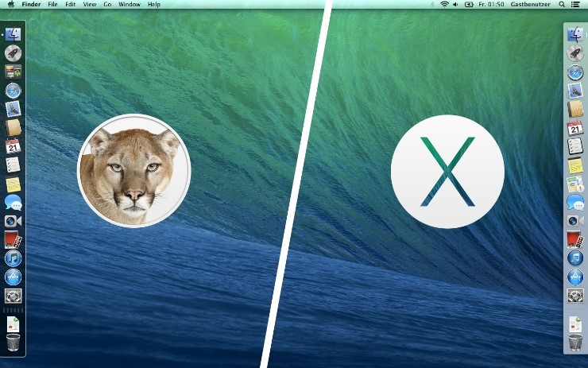Open App Store in the left dark dock

click(14, 277)
